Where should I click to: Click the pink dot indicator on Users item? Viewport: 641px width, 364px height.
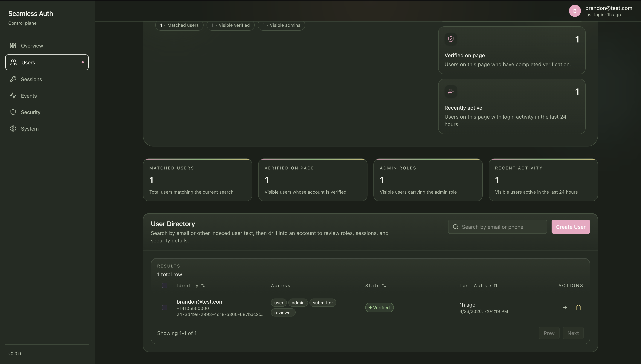[x=83, y=62]
